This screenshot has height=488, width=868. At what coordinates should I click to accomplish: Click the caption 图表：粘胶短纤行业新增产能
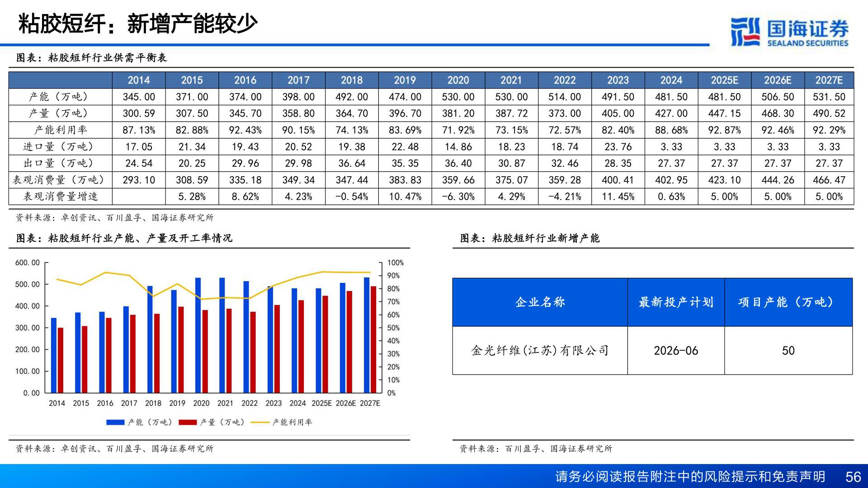[530, 238]
